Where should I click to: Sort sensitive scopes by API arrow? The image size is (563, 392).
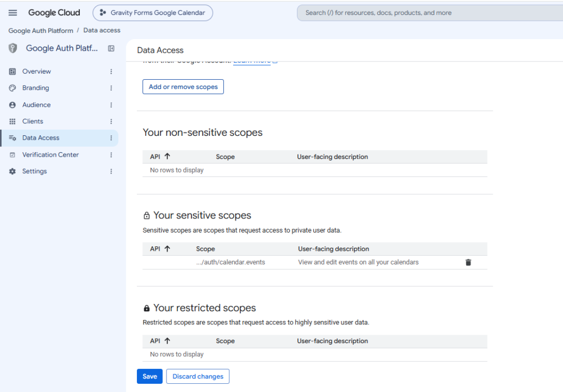pos(167,249)
